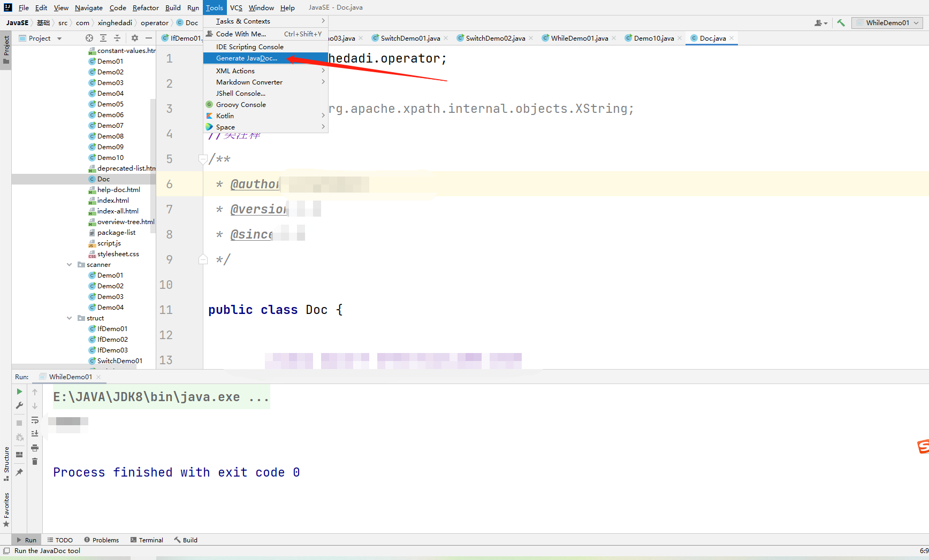Expand the Kotlin submenu
The width and height of the screenshot is (929, 560).
click(265, 116)
